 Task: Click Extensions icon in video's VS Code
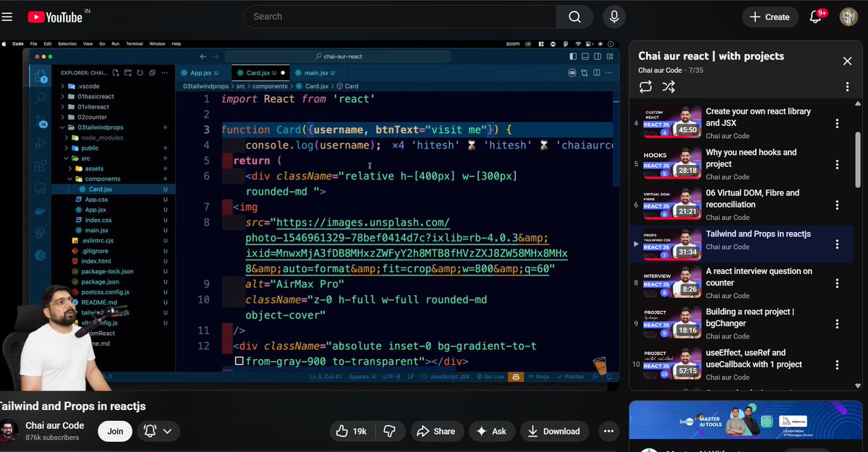(x=41, y=166)
